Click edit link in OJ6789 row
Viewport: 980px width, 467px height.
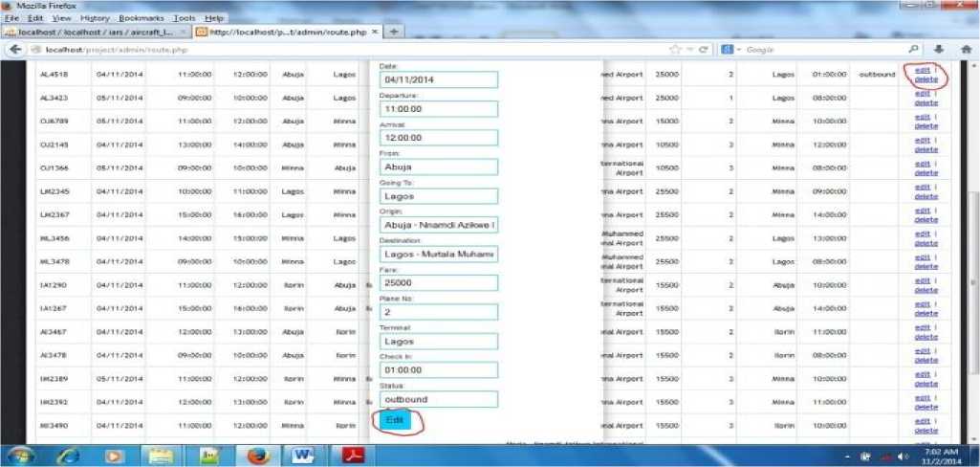[923, 117]
